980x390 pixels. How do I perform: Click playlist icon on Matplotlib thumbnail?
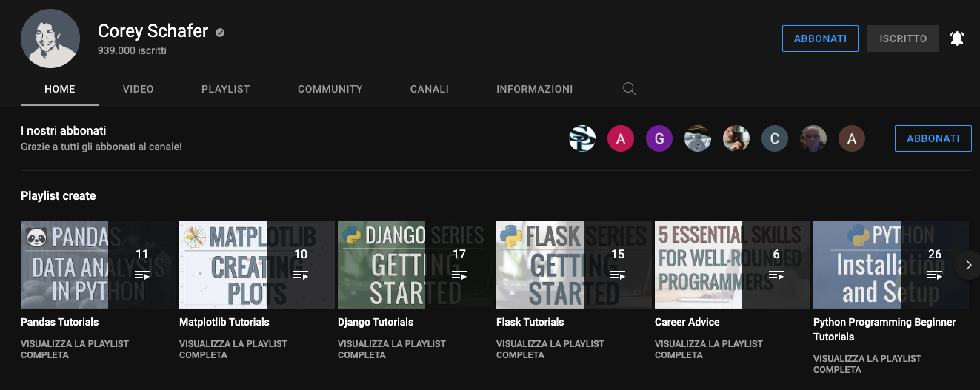(300, 275)
